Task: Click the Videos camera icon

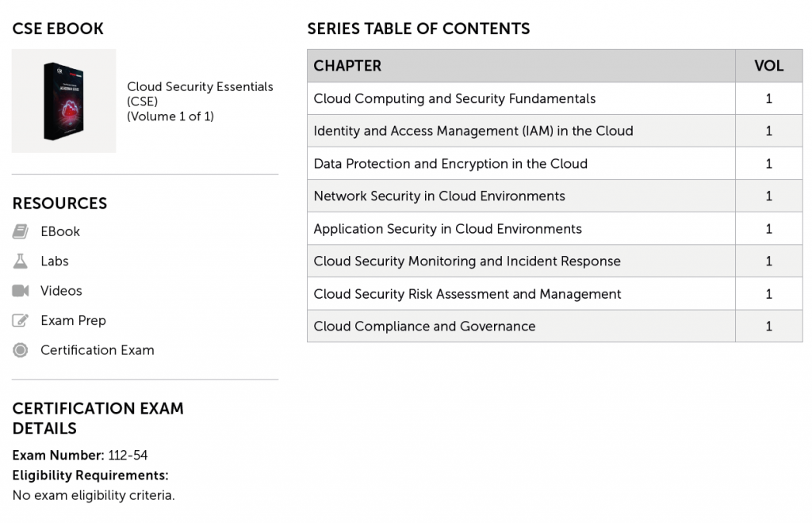Action: (x=21, y=291)
